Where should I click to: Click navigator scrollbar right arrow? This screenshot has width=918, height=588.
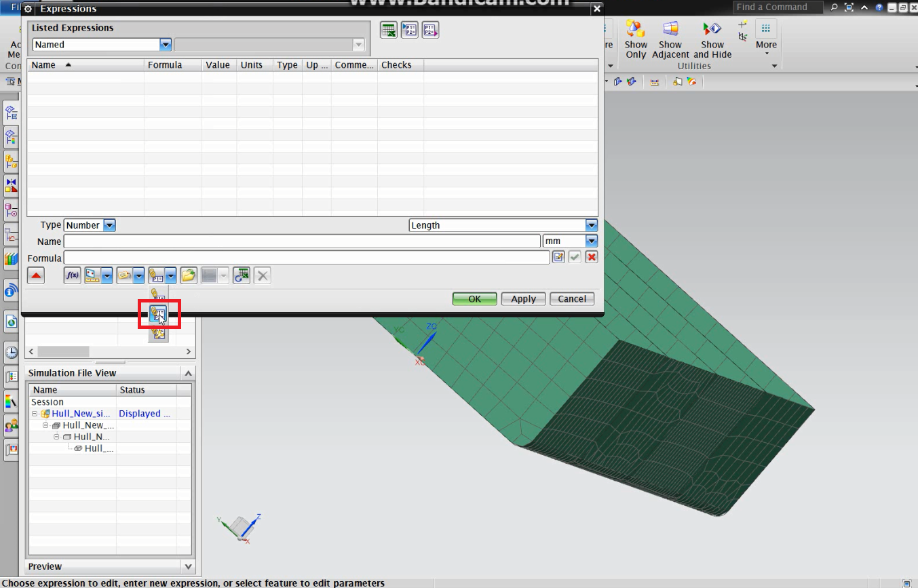coord(189,352)
